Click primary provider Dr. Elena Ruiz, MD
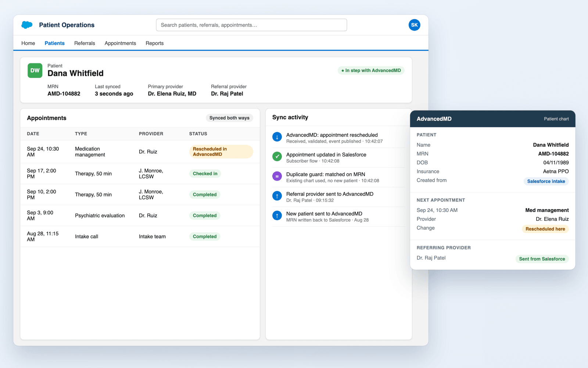Screen dimensions: 588x368 click(x=172, y=94)
